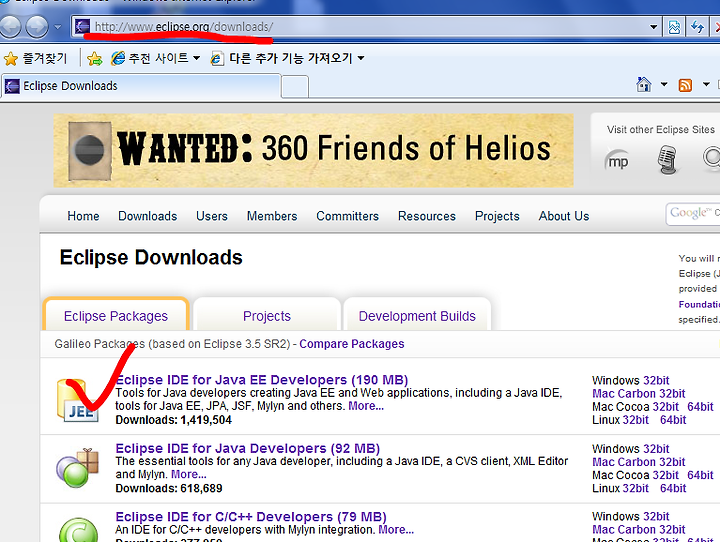Viewport: 720px width, 542px height.
Task: Open Eclipse IDE for Java EE Developers link
Action: click(x=262, y=380)
